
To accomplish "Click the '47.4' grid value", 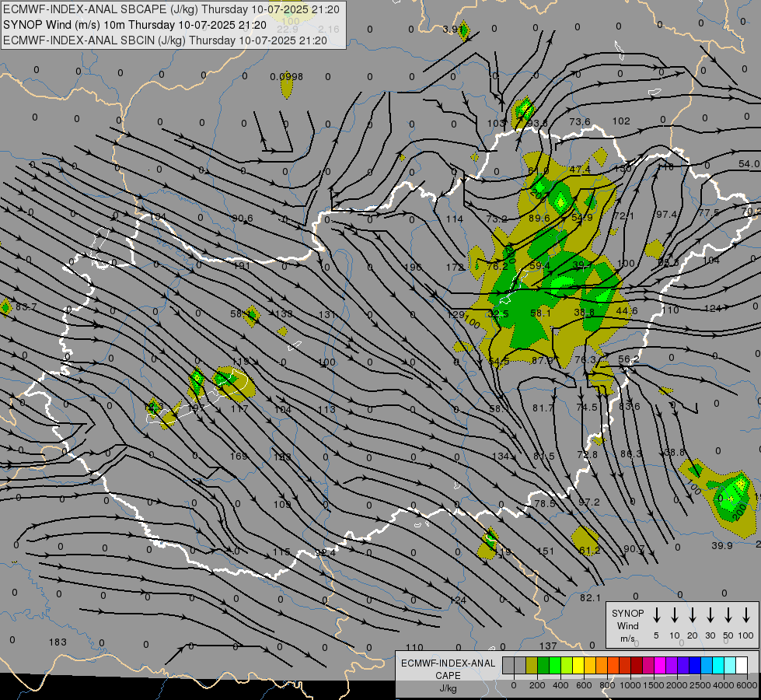I will click(580, 170).
